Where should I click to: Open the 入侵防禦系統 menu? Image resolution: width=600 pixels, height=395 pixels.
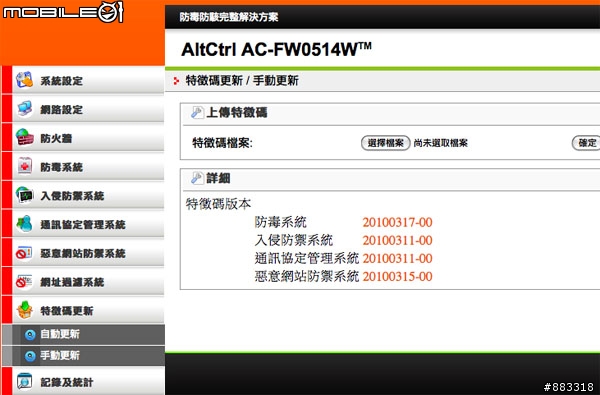[x=83, y=195]
